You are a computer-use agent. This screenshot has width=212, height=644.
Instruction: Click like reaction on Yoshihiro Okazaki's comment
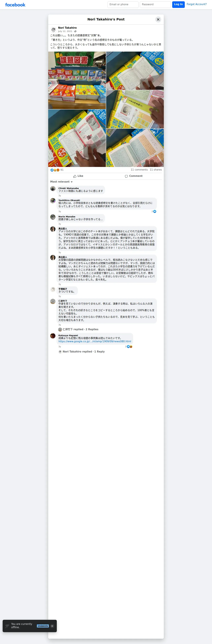(x=155, y=211)
